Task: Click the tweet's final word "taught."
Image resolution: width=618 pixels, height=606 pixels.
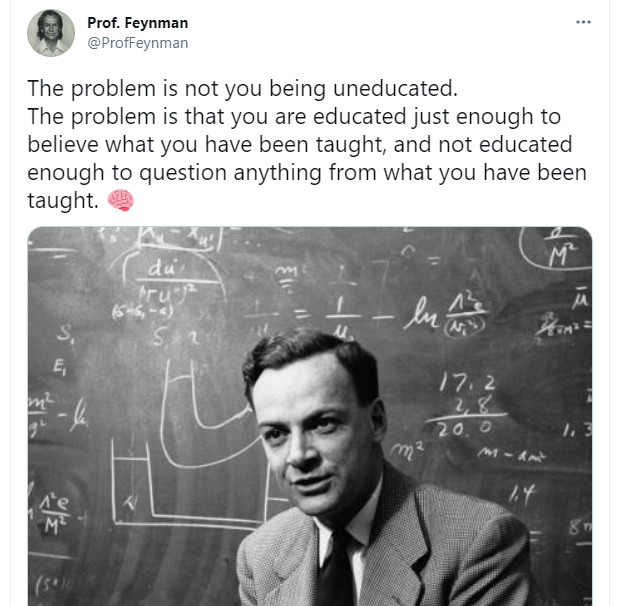Action: click(63, 200)
